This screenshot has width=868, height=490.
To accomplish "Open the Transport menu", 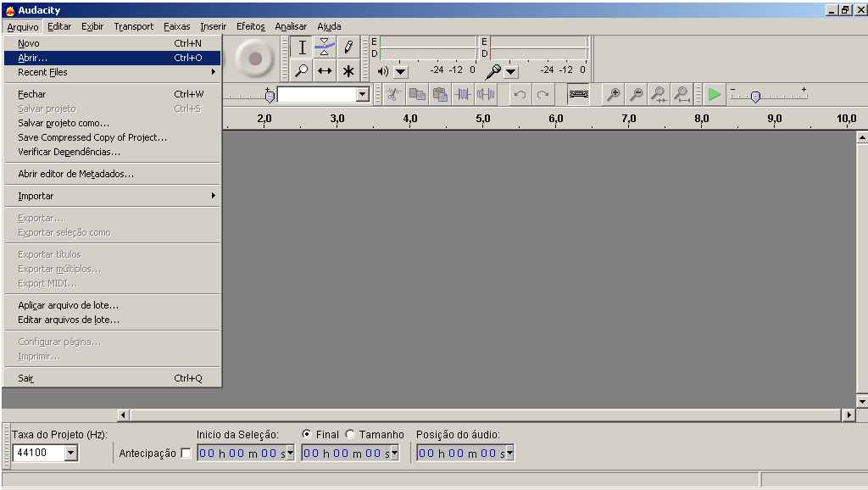I will click(x=133, y=26).
